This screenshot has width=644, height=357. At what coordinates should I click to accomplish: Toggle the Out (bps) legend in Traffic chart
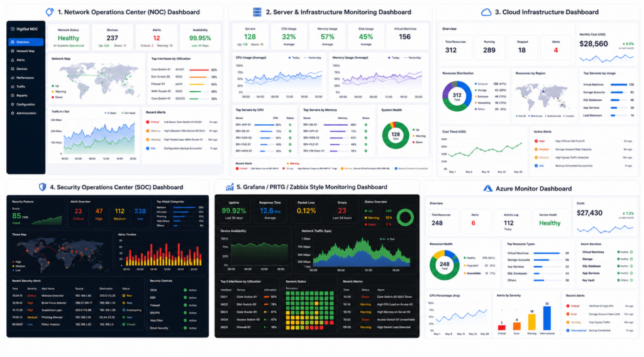pyautogui.click(x=128, y=113)
